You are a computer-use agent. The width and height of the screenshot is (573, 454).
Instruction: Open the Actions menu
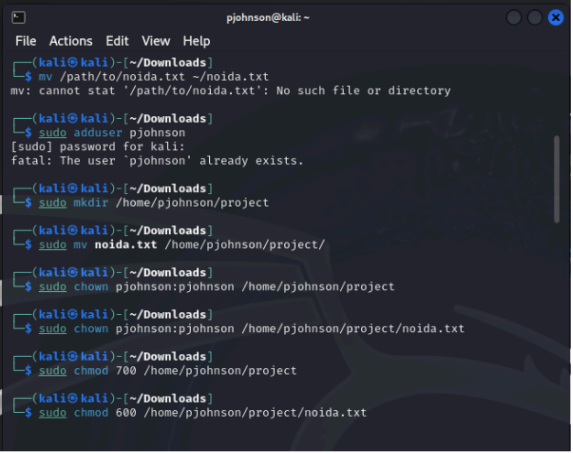coord(71,41)
